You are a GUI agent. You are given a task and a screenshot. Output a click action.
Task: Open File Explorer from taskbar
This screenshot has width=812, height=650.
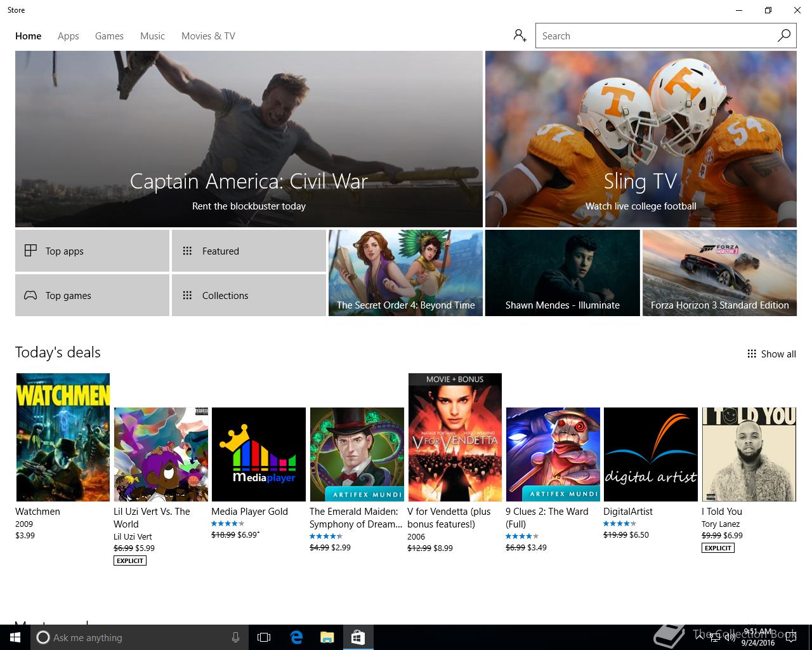(327, 637)
